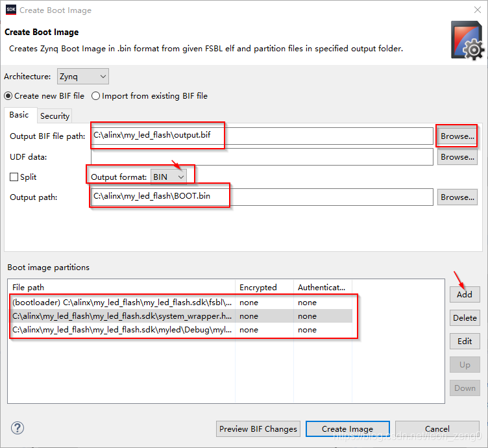The height and width of the screenshot is (448, 488).
Task: Switch to the Security tab
Action: click(55, 116)
